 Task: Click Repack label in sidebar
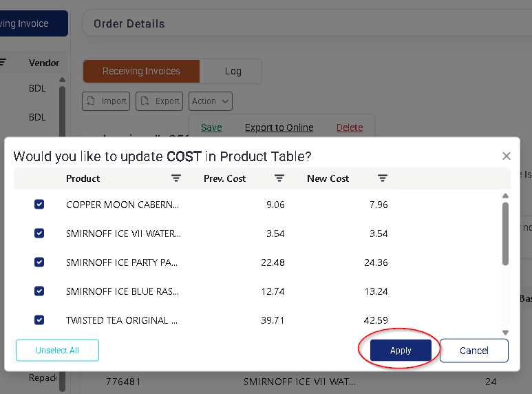(x=43, y=377)
